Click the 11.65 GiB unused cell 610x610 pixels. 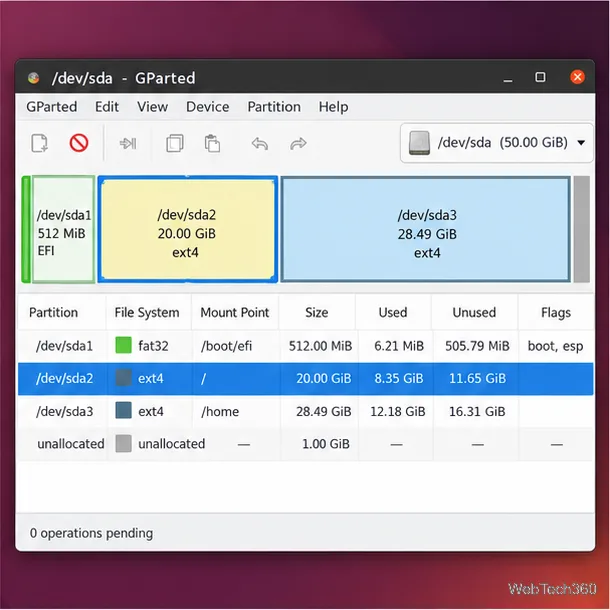click(x=477, y=379)
